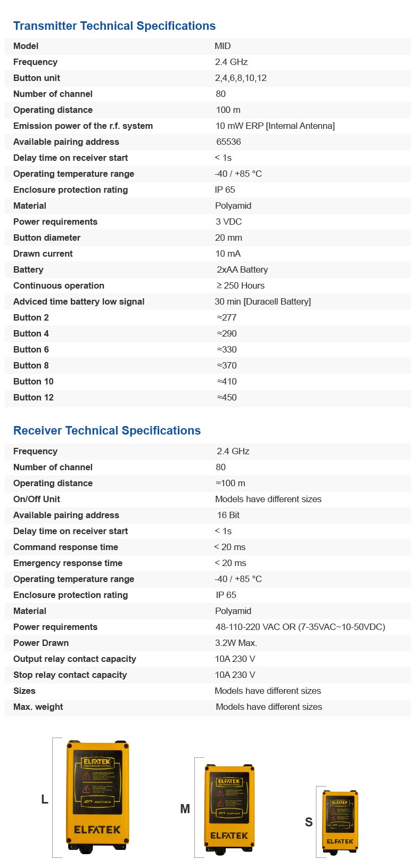Click the On/Off Unit row label
Image resolution: width=420 pixels, height=868 pixels.
37,499
